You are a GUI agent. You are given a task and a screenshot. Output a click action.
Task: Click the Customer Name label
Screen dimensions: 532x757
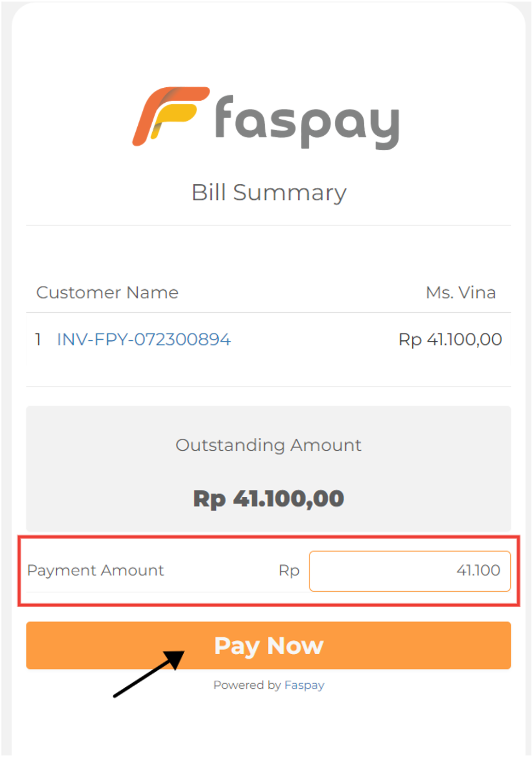click(x=107, y=293)
